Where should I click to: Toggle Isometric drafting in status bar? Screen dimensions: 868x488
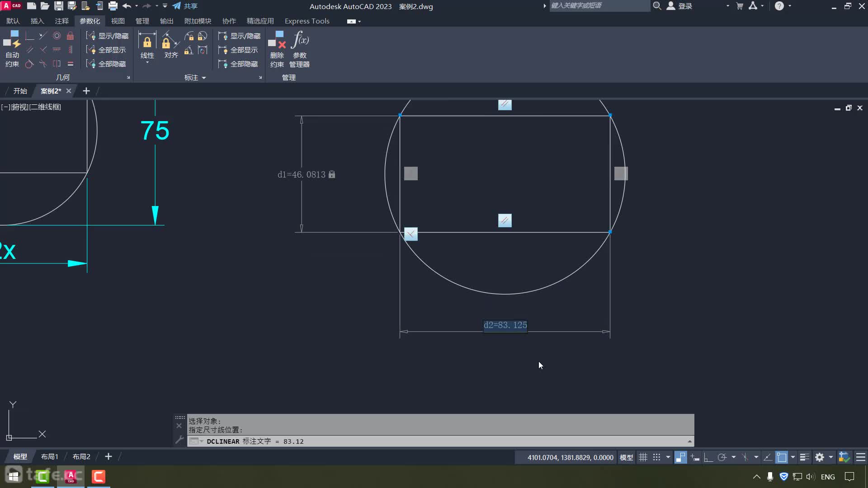coord(745,457)
